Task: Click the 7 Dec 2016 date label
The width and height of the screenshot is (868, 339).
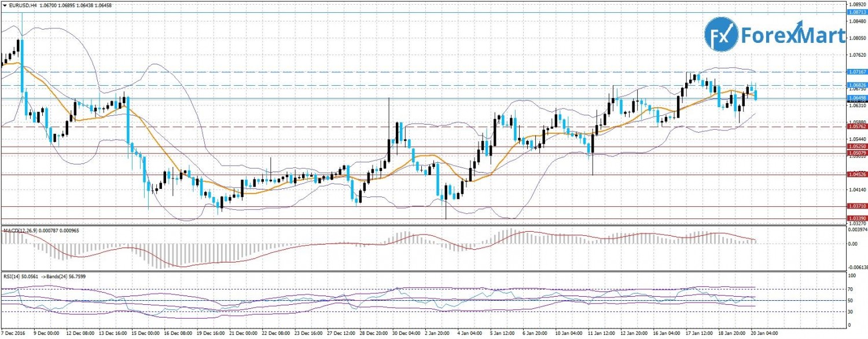Action: 12,334
